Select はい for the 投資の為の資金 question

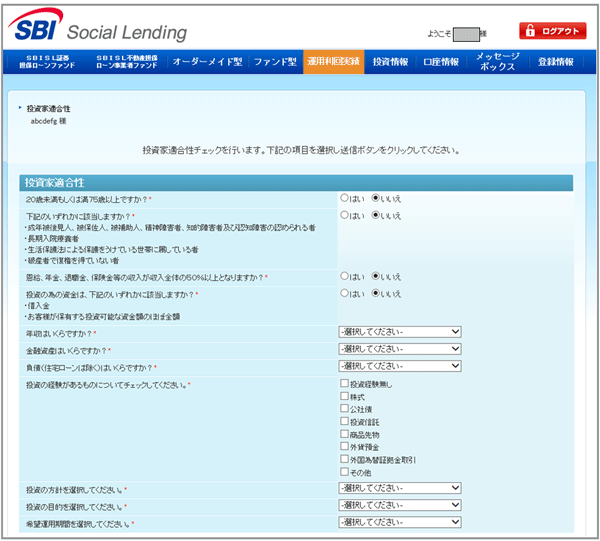point(344,293)
